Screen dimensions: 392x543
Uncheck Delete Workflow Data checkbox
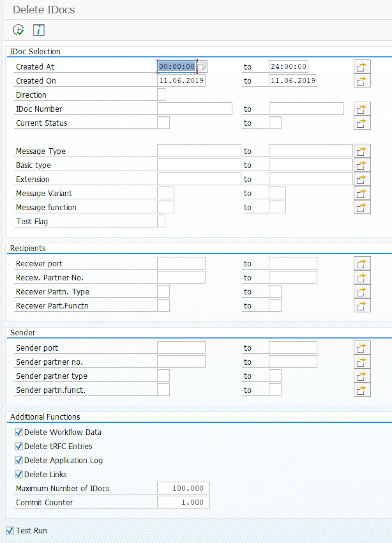click(19, 432)
